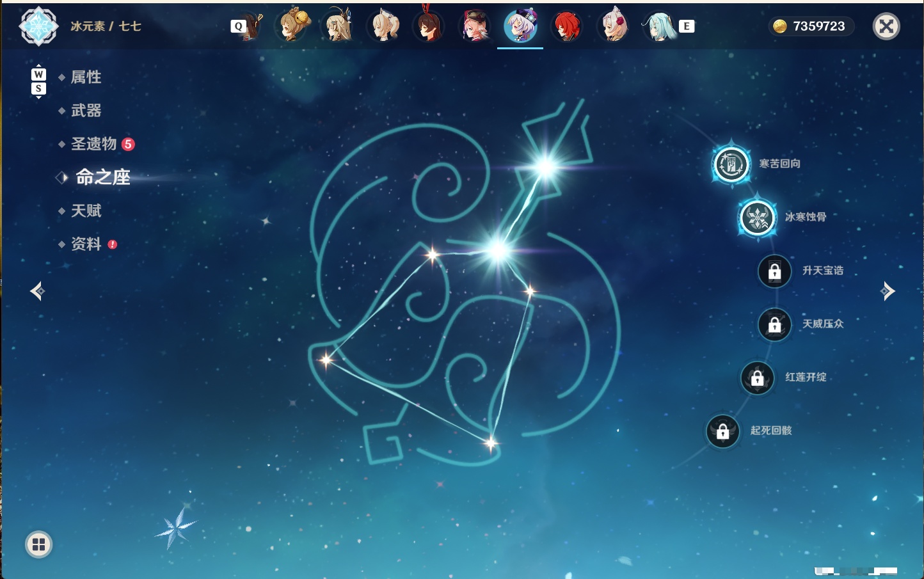Click the W/S menu navigation key hint

[x=38, y=81]
